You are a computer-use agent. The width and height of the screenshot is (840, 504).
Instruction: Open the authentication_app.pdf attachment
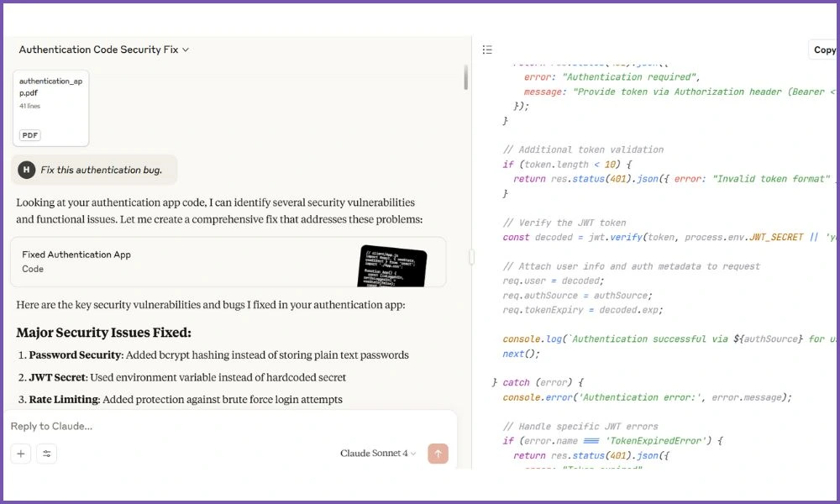(50, 108)
